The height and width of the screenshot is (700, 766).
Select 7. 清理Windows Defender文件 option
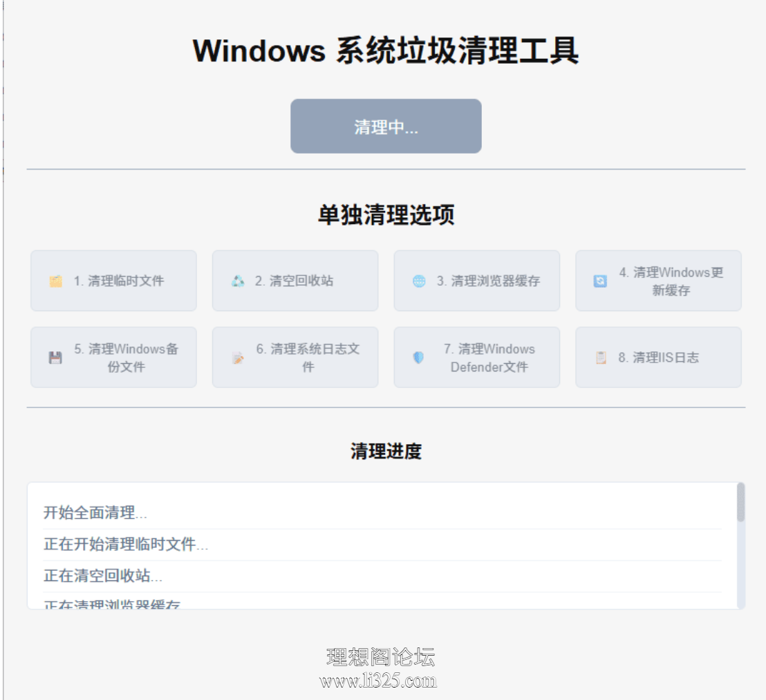click(477, 358)
